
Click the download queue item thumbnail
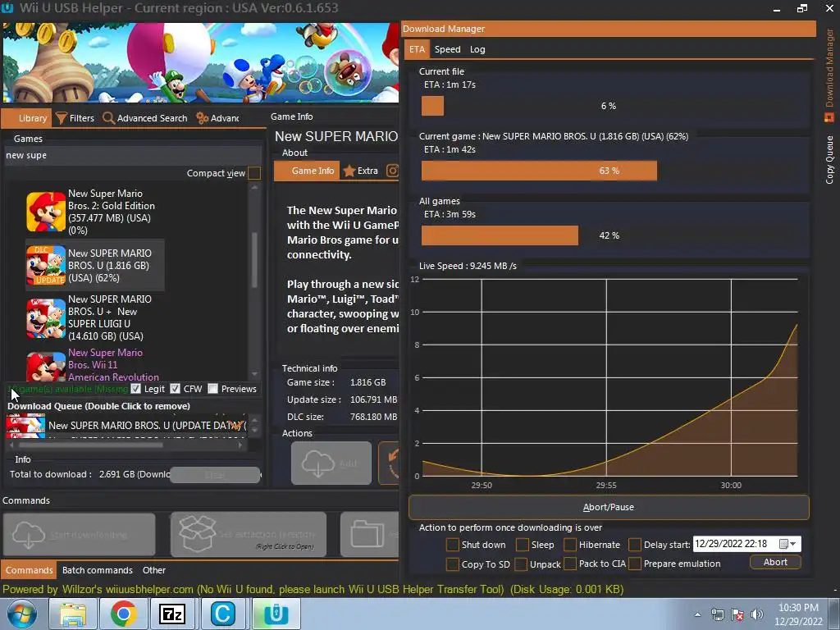pyautogui.click(x=25, y=426)
